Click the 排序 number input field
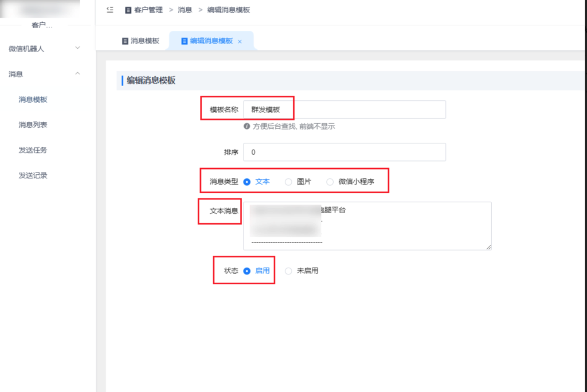Image resolution: width=587 pixels, height=392 pixels. (x=344, y=152)
